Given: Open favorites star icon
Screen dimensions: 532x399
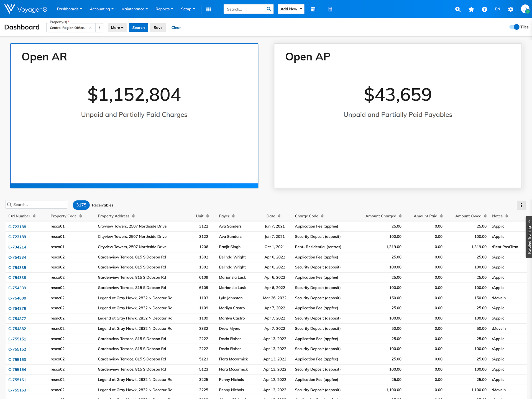Looking at the screenshot, I should click(471, 9).
